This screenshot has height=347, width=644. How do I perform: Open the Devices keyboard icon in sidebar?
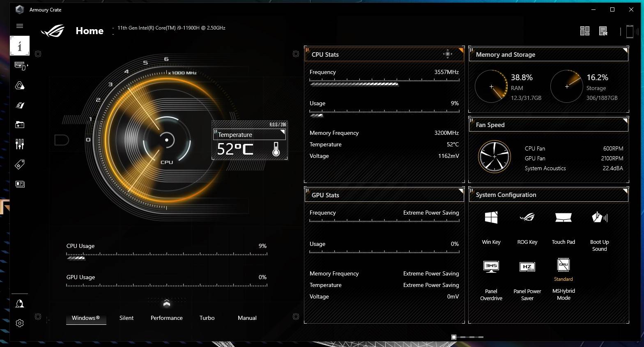pyautogui.click(x=20, y=65)
